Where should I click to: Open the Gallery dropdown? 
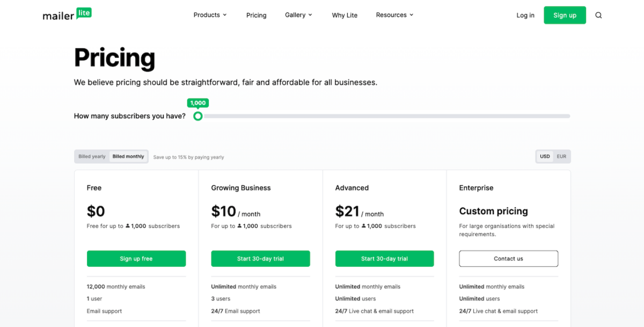point(298,15)
